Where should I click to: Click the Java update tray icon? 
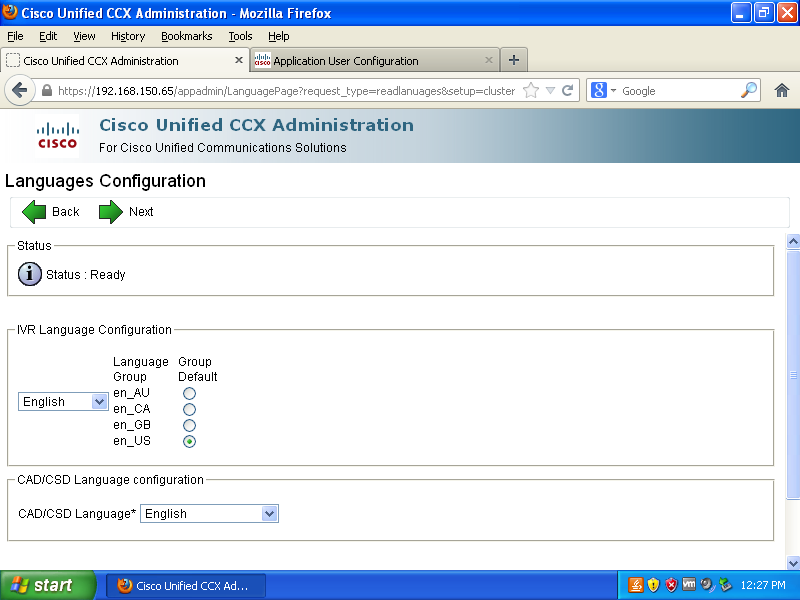pyautogui.click(x=635, y=585)
